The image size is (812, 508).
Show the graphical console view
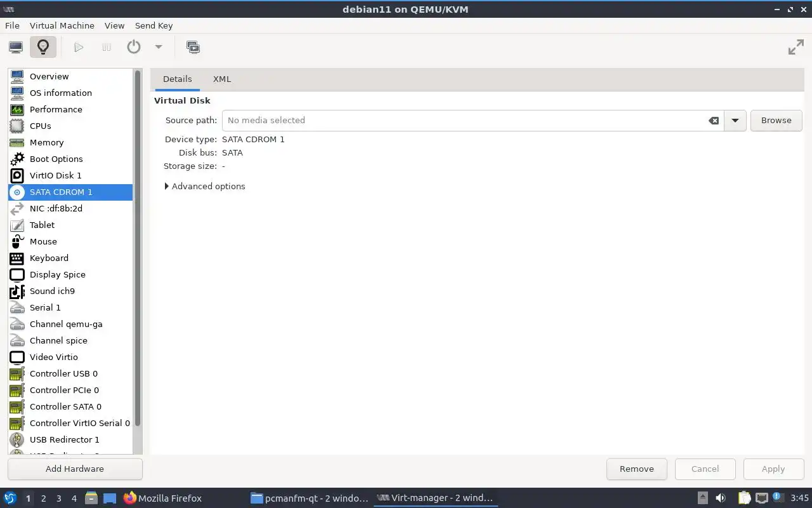point(16,47)
